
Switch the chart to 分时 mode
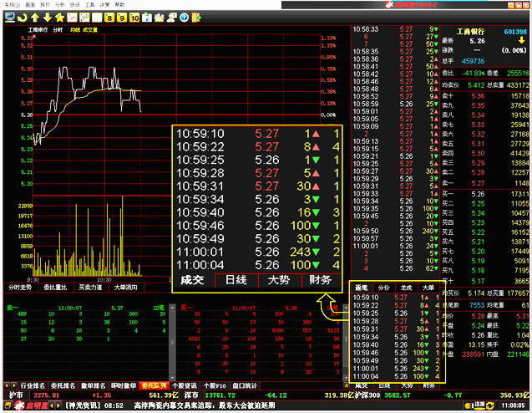point(57,30)
